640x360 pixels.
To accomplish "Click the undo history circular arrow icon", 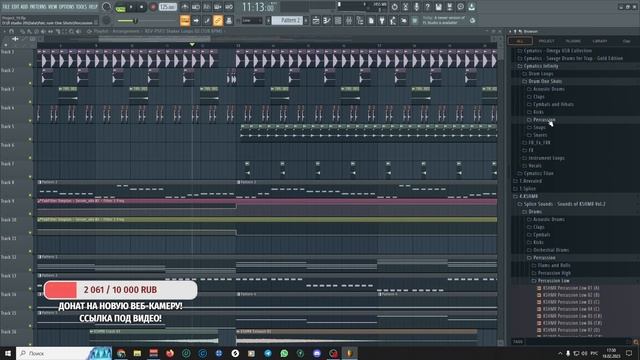I will coord(394,7).
